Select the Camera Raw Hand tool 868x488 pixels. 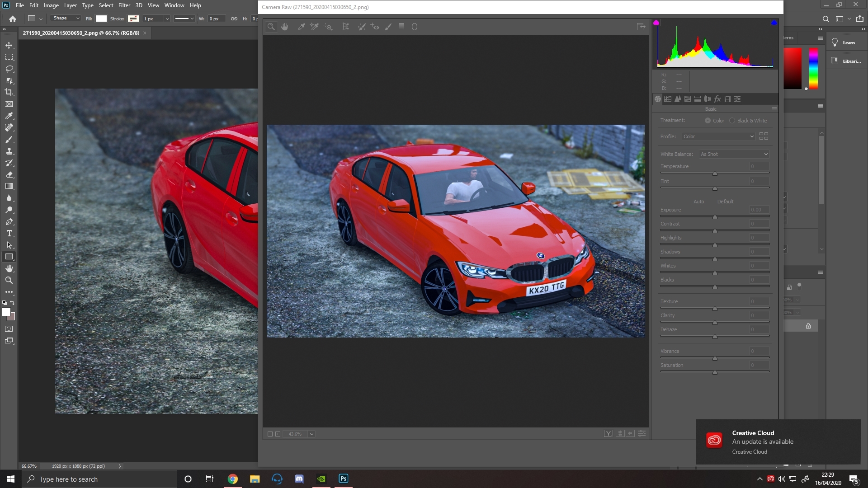284,27
